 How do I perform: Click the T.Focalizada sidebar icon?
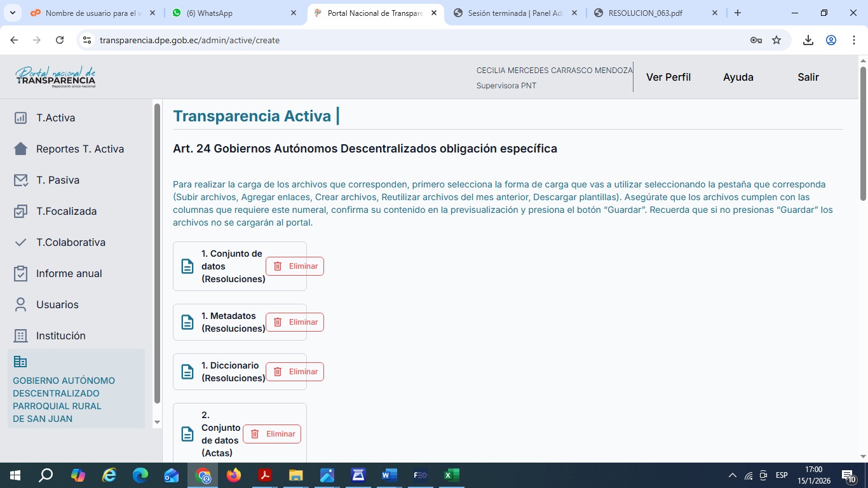point(21,212)
